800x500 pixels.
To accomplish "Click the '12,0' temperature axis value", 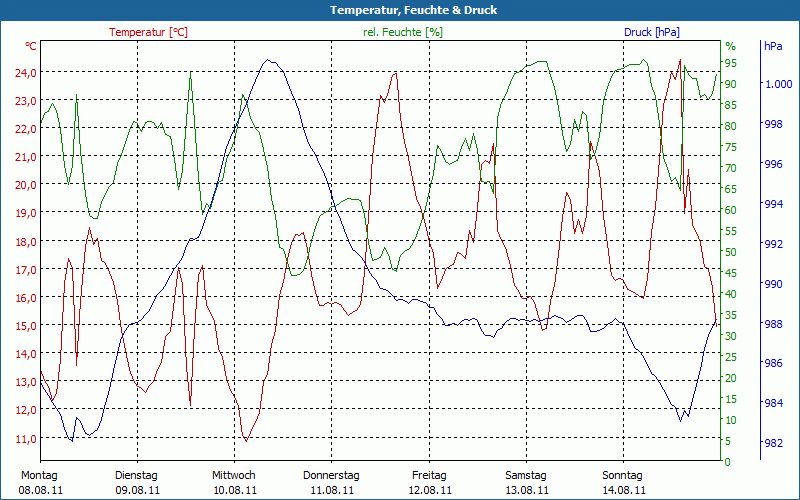I will (26, 410).
